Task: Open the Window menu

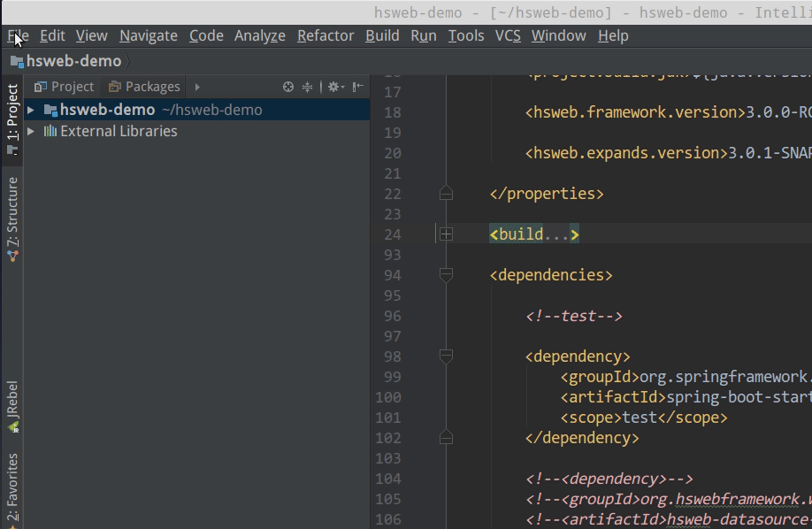Action: (559, 35)
